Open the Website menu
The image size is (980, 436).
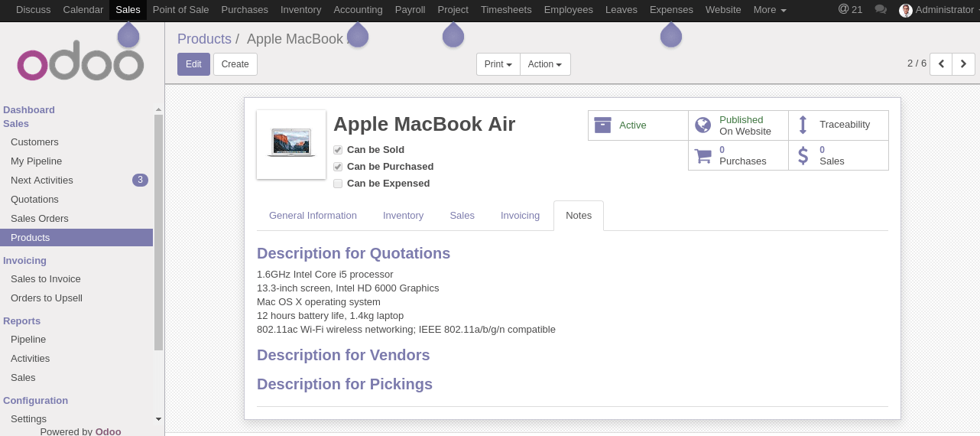click(x=723, y=10)
